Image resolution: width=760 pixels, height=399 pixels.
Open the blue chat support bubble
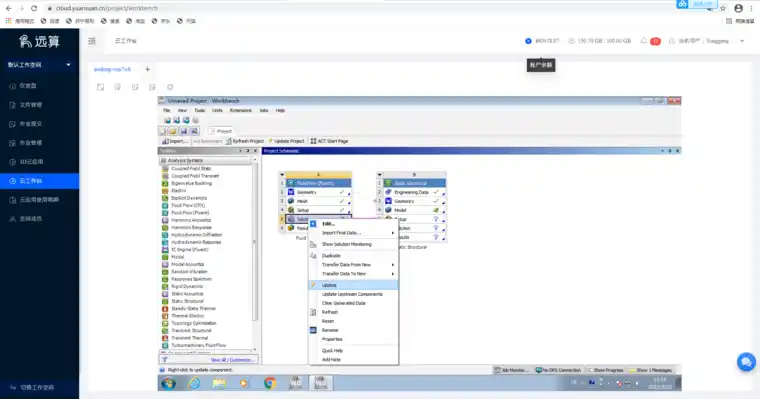coord(746,362)
